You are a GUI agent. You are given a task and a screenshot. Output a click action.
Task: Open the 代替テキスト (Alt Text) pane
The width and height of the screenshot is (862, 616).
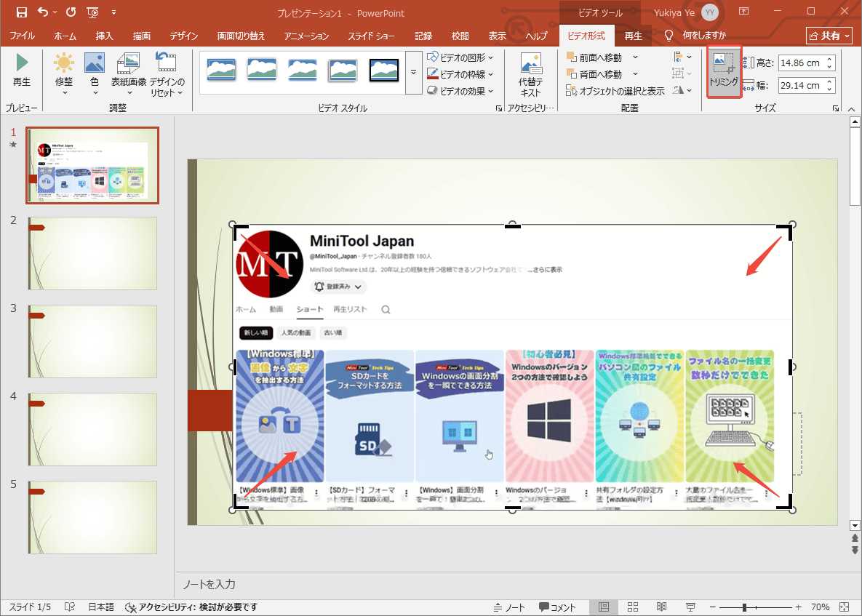point(530,72)
